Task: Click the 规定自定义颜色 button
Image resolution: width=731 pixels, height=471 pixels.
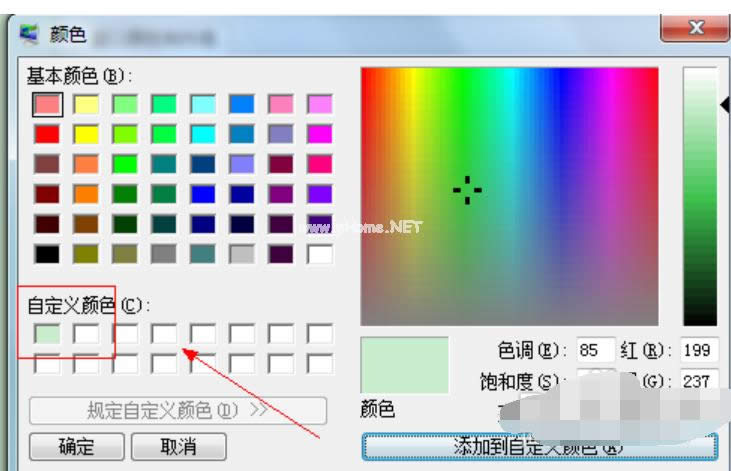Action: pos(178,411)
